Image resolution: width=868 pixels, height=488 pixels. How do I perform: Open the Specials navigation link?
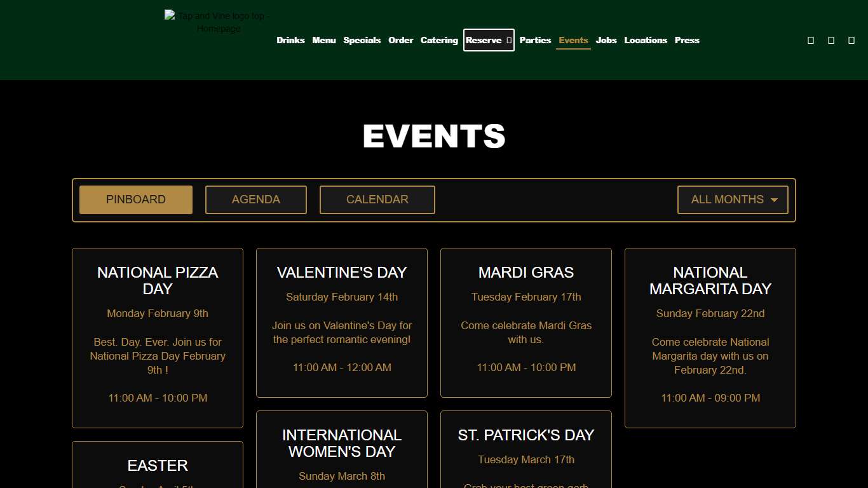pos(362,40)
